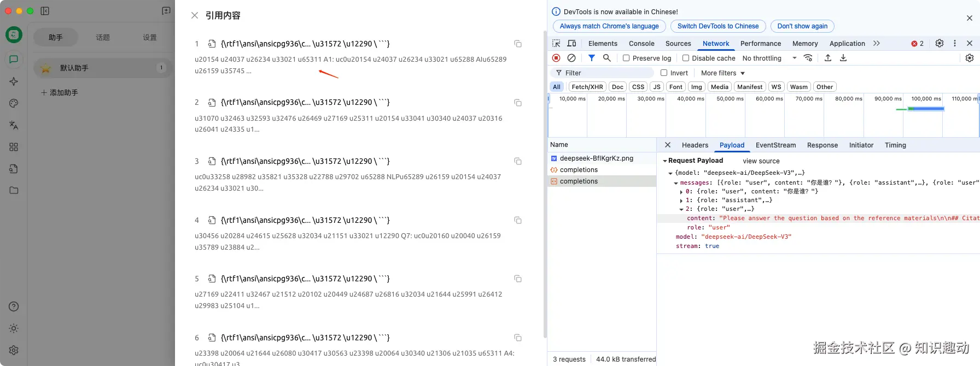980x366 pixels.
Task: Enable the Disable cache checkbox
Action: coord(686,58)
